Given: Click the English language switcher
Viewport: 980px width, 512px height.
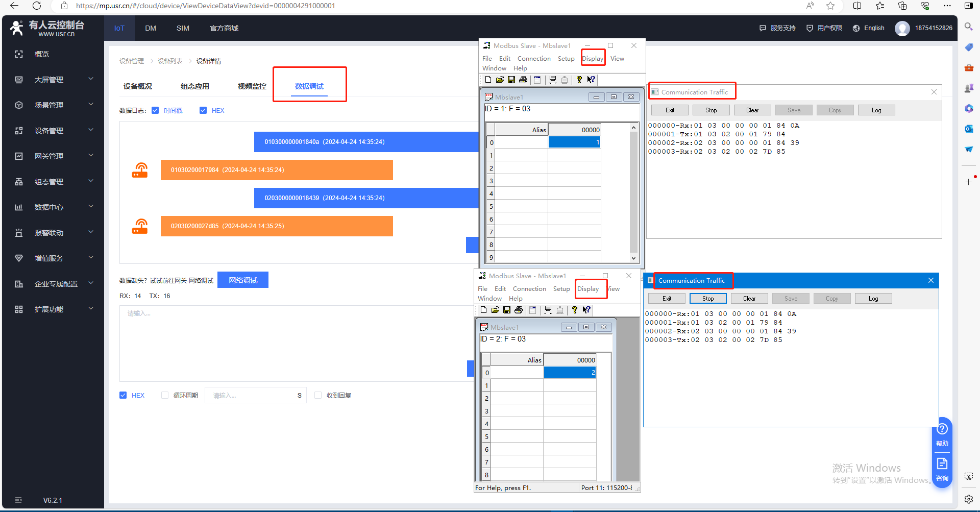Looking at the screenshot, I should [x=869, y=29].
